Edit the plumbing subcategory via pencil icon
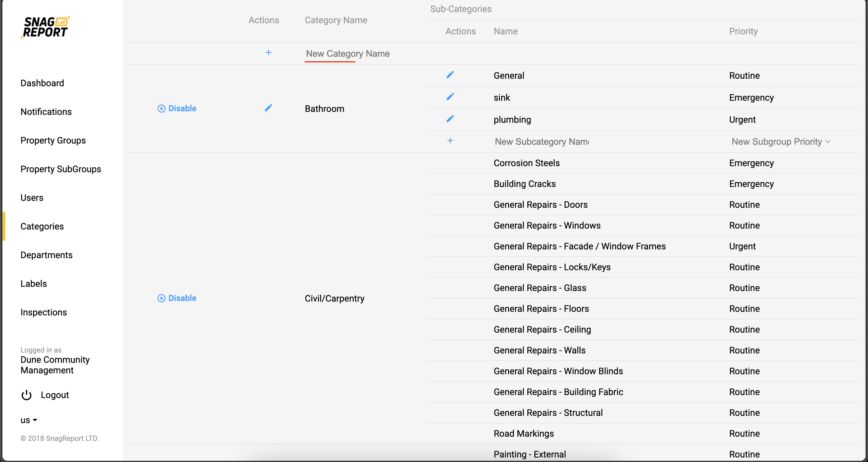The image size is (868, 462). [450, 119]
